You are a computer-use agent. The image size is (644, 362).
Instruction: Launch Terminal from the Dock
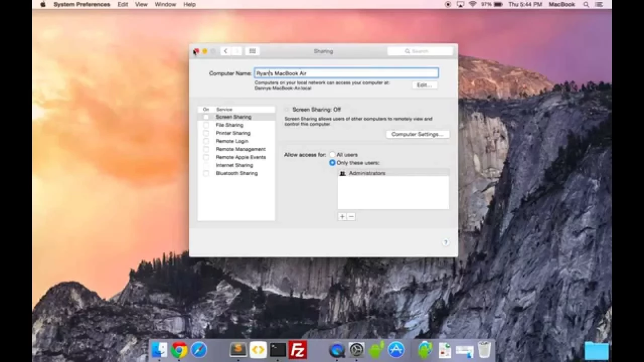point(278,349)
